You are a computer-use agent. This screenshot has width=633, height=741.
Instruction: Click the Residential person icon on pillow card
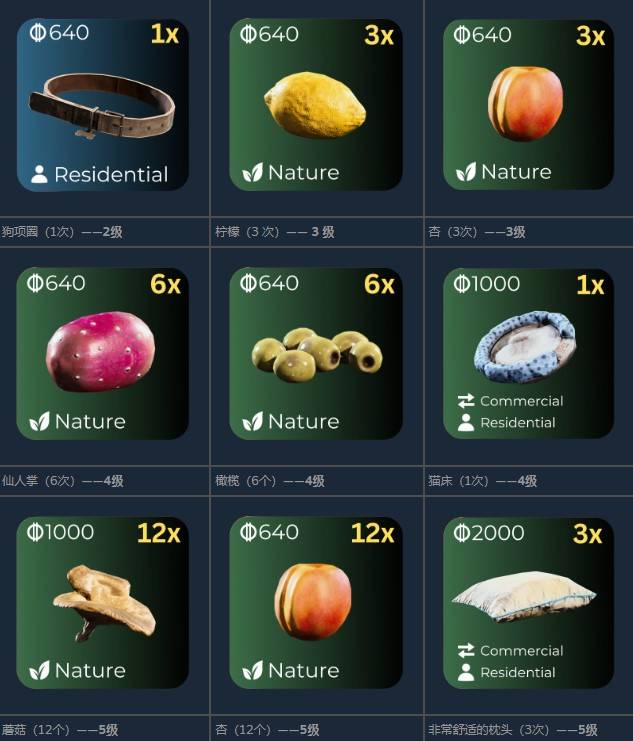coord(466,672)
